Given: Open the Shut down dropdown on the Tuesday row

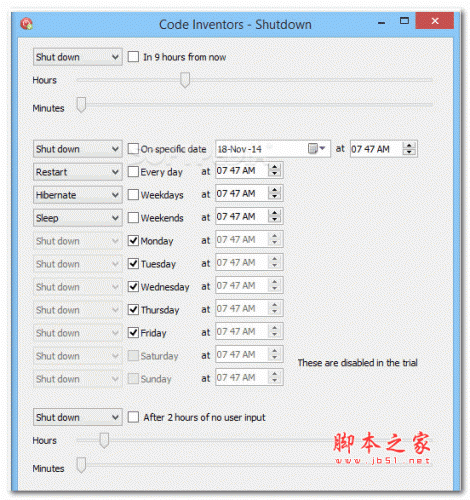Looking at the screenshot, I should click(78, 264).
